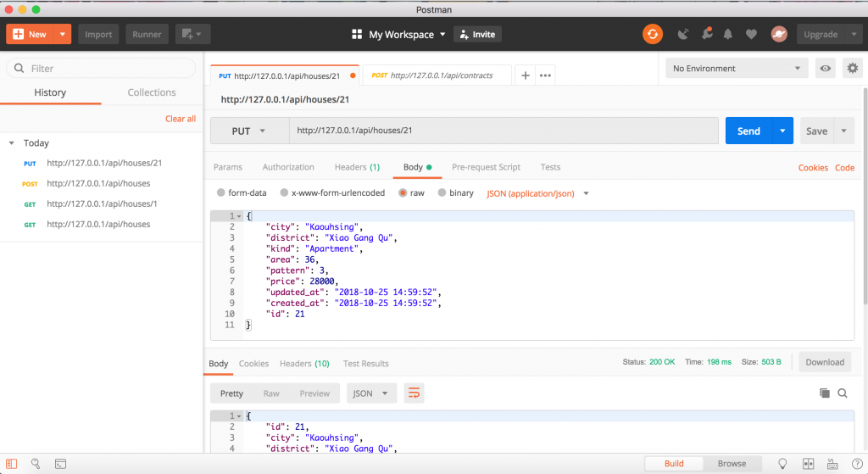This screenshot has width=868, height=474.
Task: Open response Headers (10) tab
Action: click(304, 363)
